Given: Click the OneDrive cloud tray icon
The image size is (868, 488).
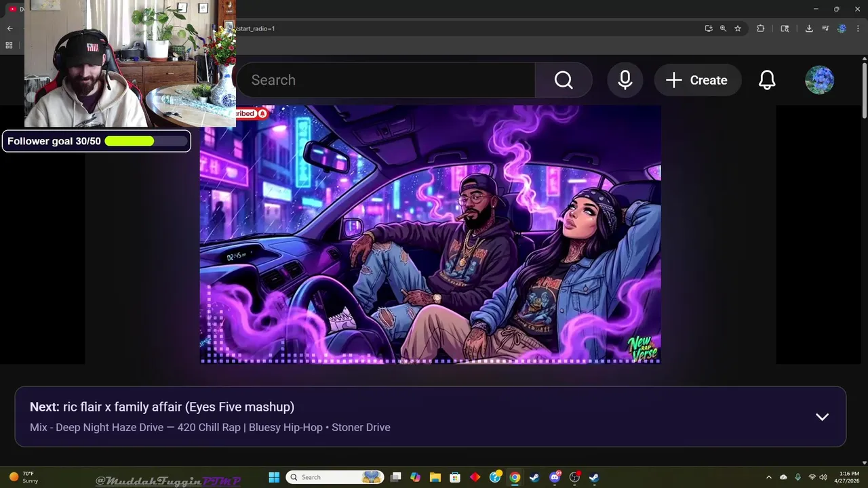Looking at the screenshot, I should [x=783, y=477].
